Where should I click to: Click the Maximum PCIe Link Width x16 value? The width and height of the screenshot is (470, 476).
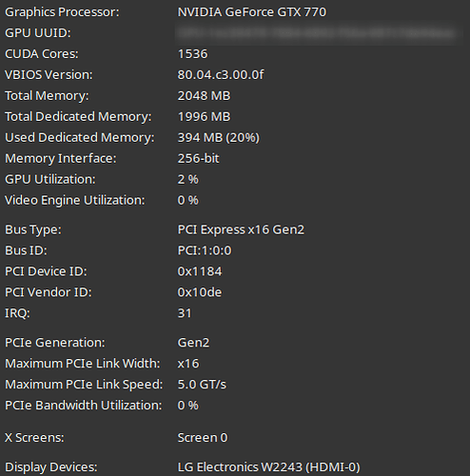point(188,364)
